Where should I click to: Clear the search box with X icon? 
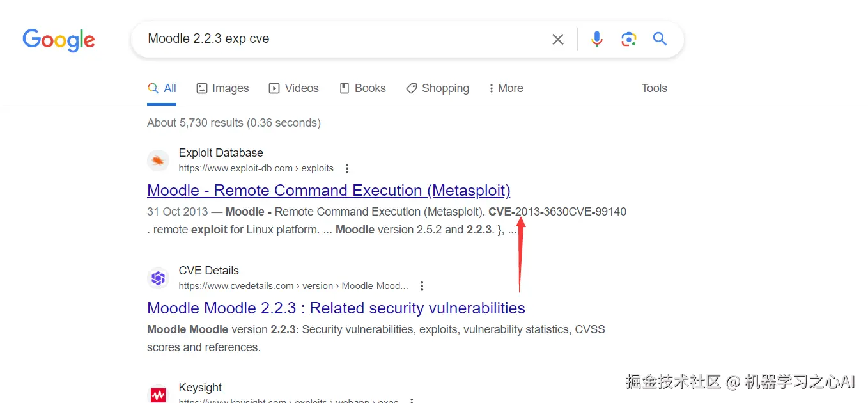(557, 40)
